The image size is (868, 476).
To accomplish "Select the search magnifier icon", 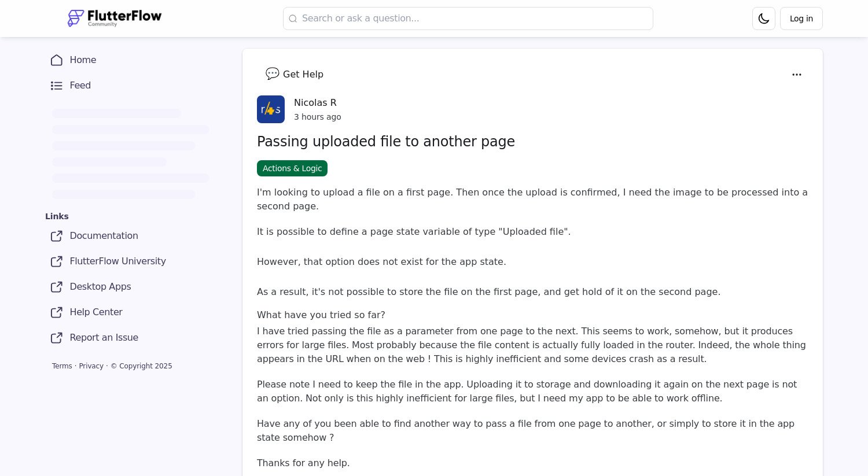I will click(x=293, y=19).
